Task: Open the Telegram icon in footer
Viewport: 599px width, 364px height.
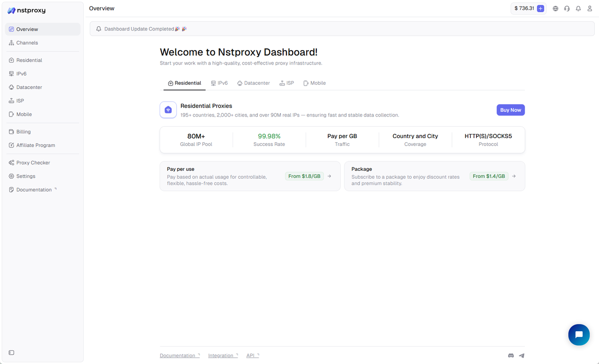Action: tap(521, 356)
